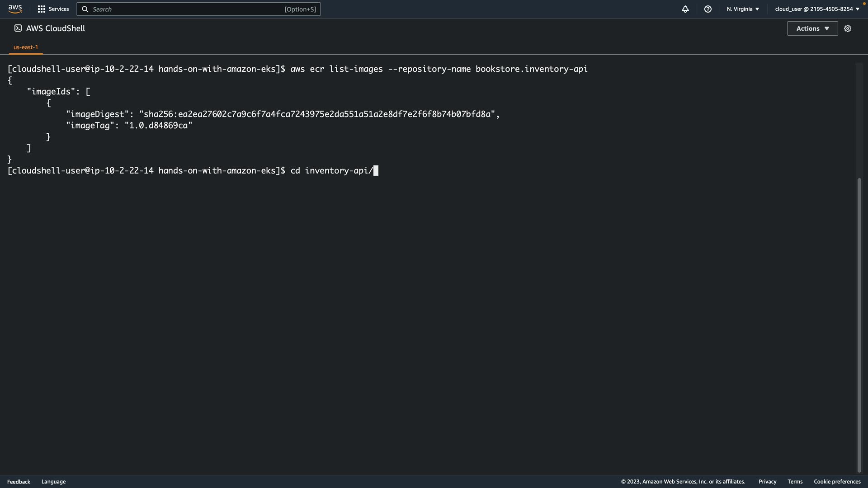Select the us-east-1 terminal tab
This screenshot has width=868, height=488.
[x=26, y=47]
